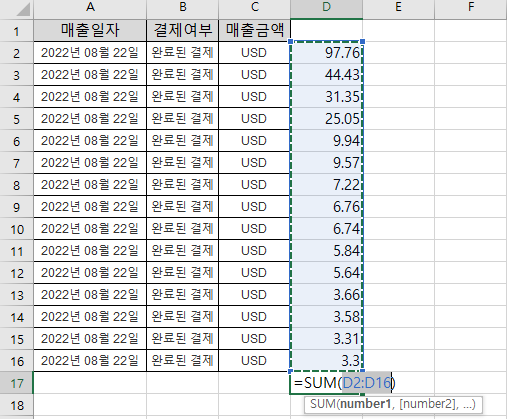Click the select-all corner triangle
507x419 pixels.
[x=23, y=9]
